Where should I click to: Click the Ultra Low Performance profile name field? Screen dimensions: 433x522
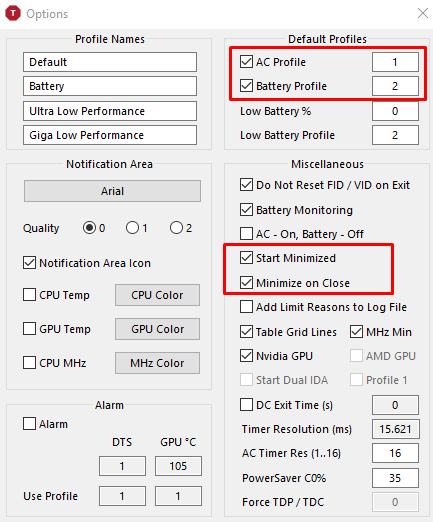coord(110,111)
